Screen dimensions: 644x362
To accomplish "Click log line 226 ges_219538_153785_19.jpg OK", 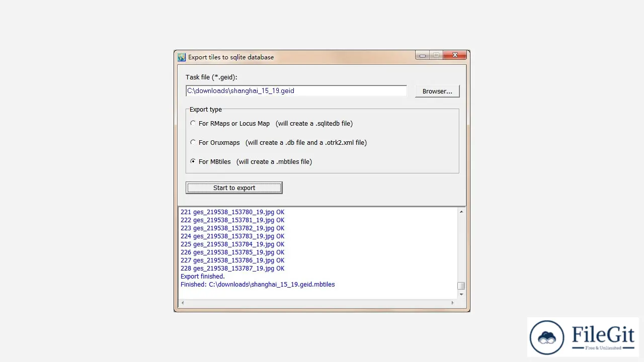I will click(x=232, y=252).
